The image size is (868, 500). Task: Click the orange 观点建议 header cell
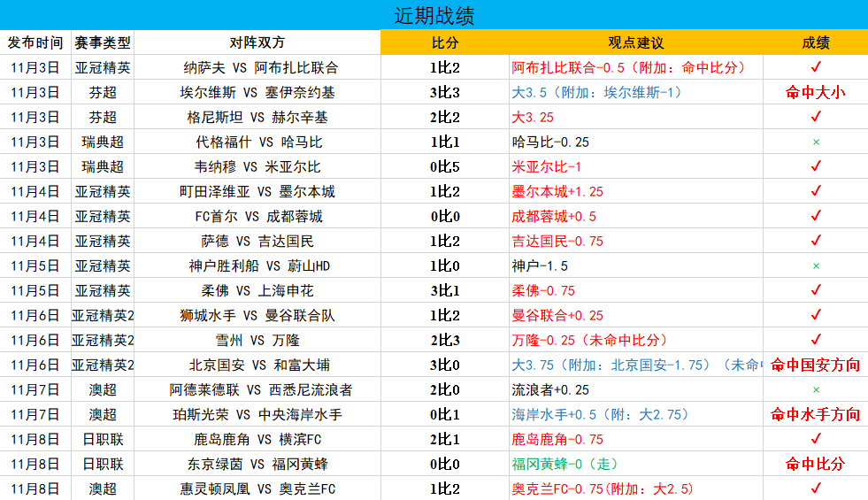click(x=636, y=42)
